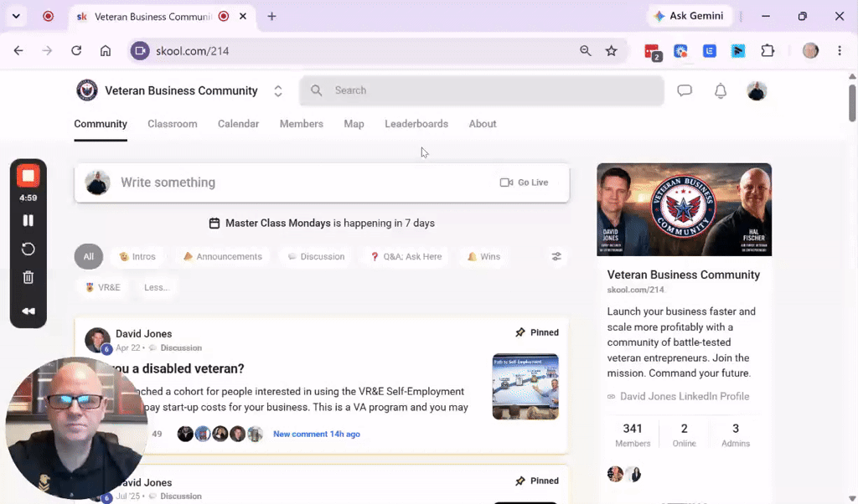Click the Veteran Business Community logo

click(x=87, y=90)
